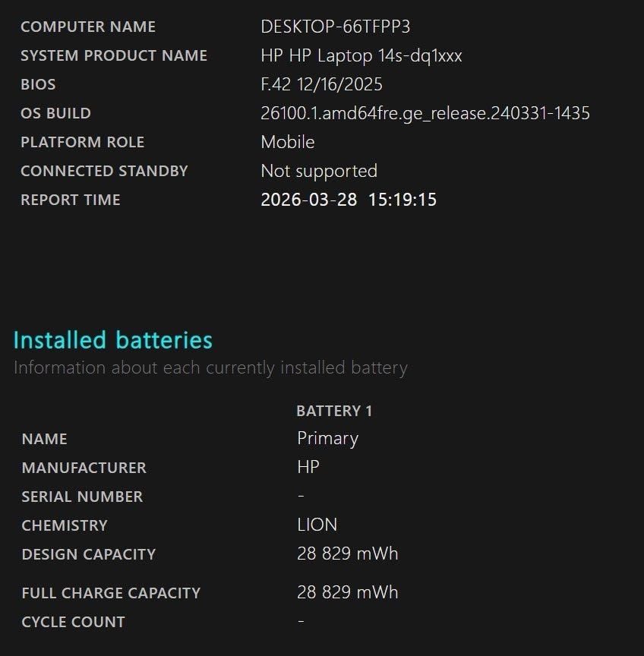The image size is (644, 656).
Task: Click the HP manufacturer value
Action: point(308,468)
